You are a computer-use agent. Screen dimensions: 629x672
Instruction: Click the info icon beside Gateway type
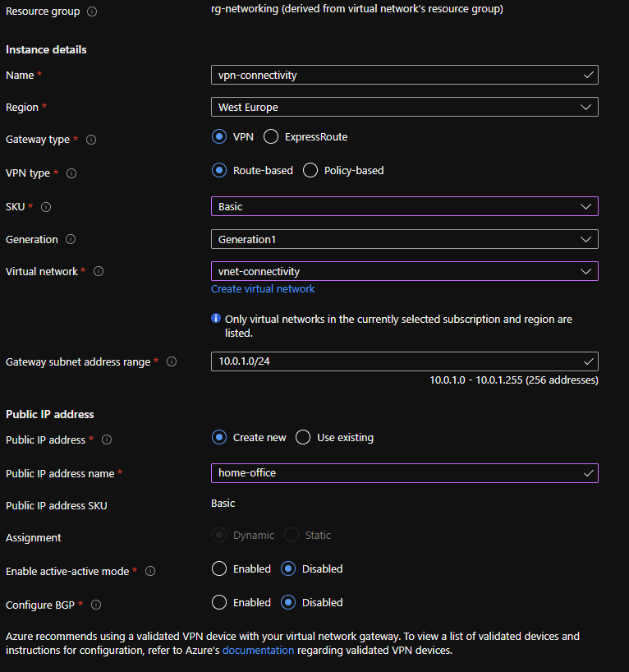pos(91,140)
